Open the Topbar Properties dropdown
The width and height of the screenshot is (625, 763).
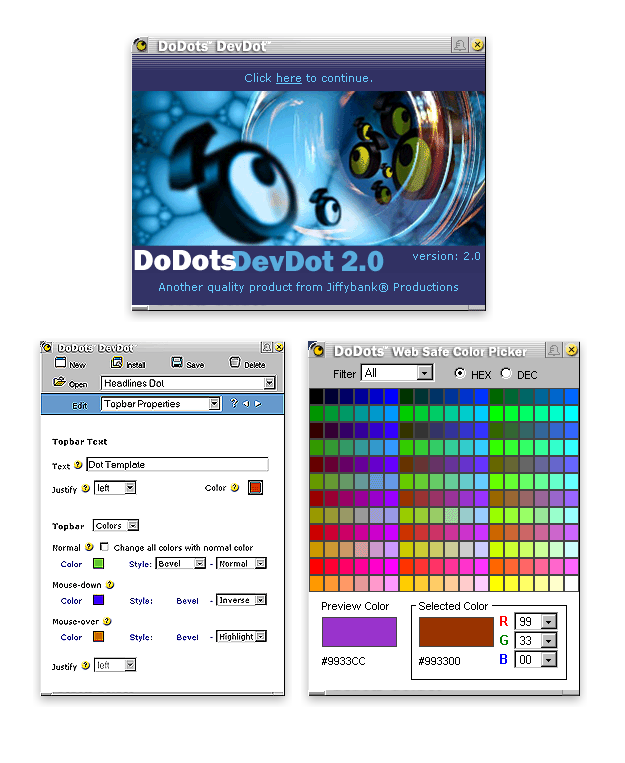click(x=161, y=403)
